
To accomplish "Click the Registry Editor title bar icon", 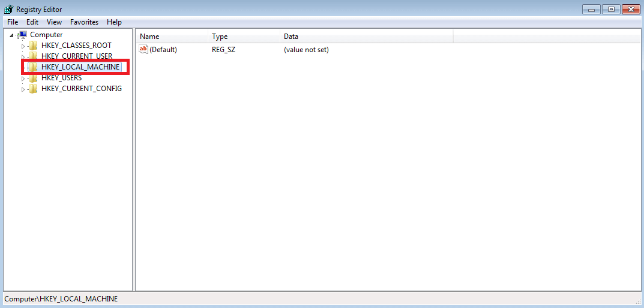I will 8,10.
